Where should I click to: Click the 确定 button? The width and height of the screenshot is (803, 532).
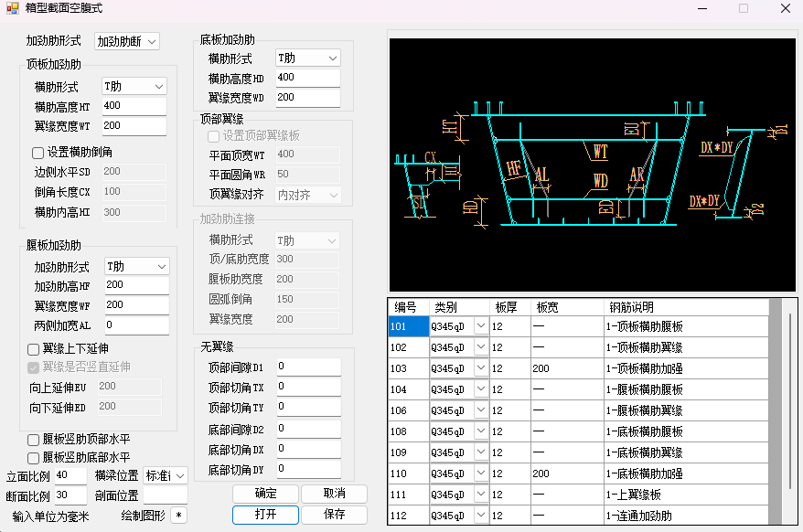point(266,494)
